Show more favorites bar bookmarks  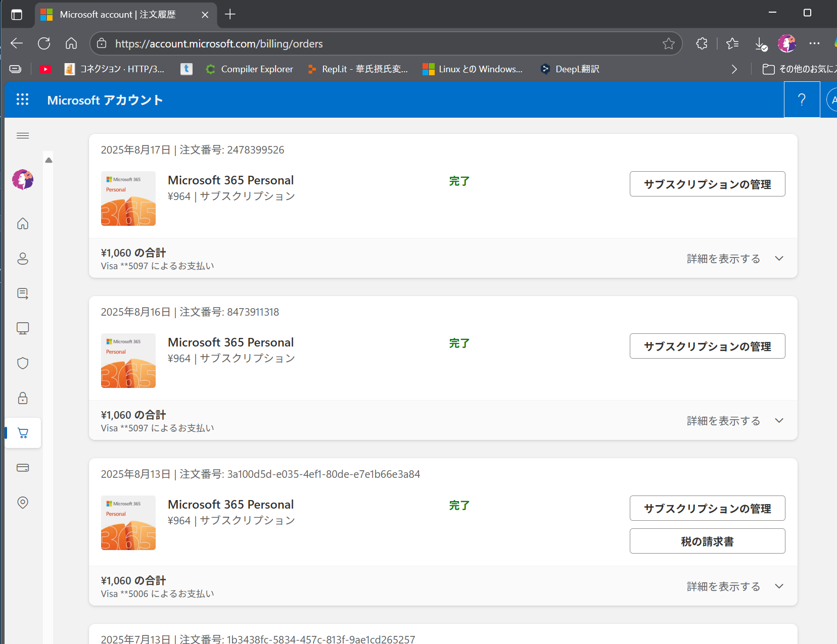tap(734, 69)
